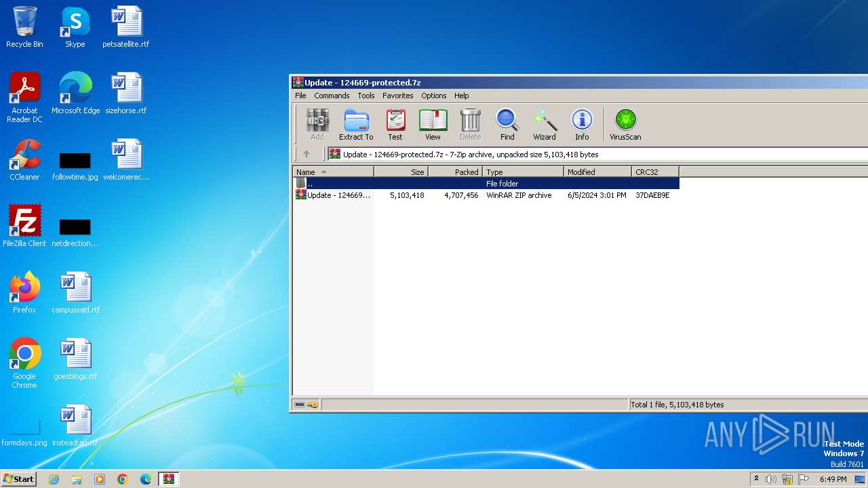The height and width of the screenshot is (488, 868).
Task: Select the FileZilla Client shortcut
Action: [24, 226]
